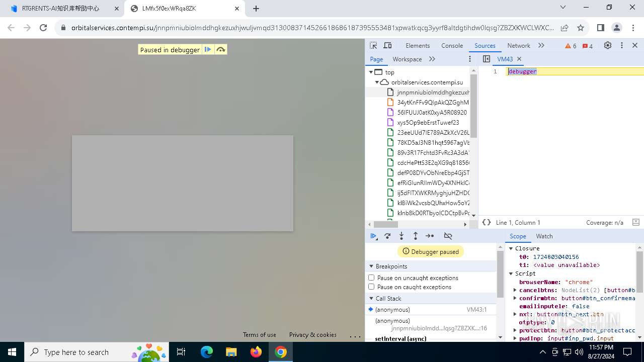644x362 pixels.
Task: Expand the protectbtn variable
Action: [x=515, y=330]
